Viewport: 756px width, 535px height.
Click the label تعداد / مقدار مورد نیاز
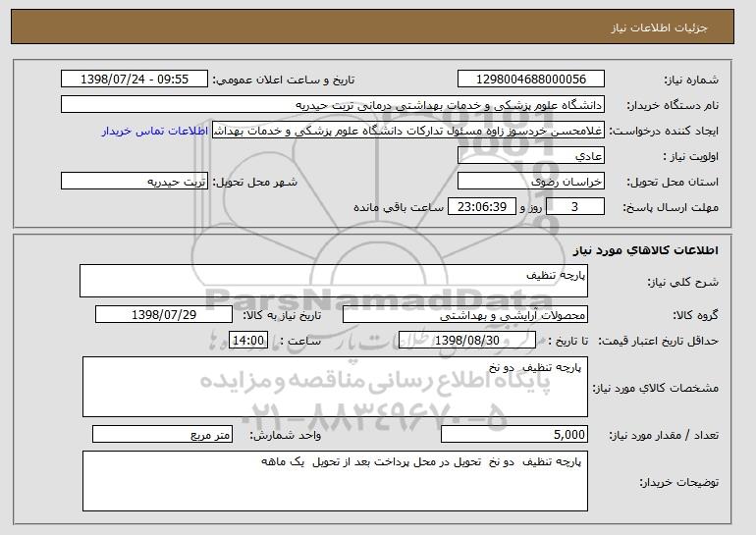coord(664,436)
